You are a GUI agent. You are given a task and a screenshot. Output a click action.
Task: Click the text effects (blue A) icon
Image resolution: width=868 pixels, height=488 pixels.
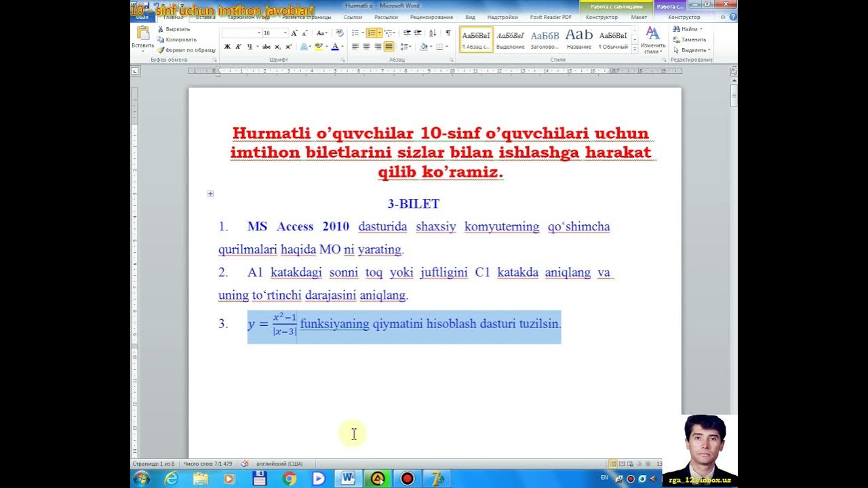303,47
